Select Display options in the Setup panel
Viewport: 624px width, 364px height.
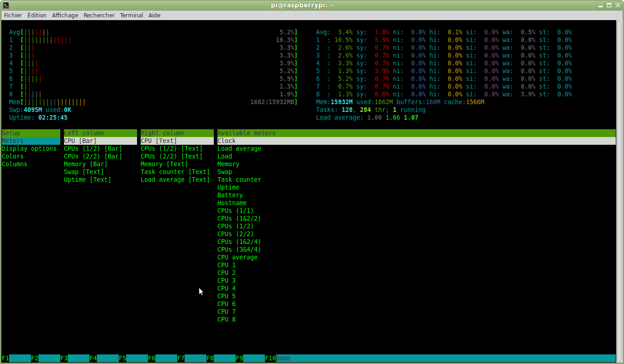[x=29, y=148]
